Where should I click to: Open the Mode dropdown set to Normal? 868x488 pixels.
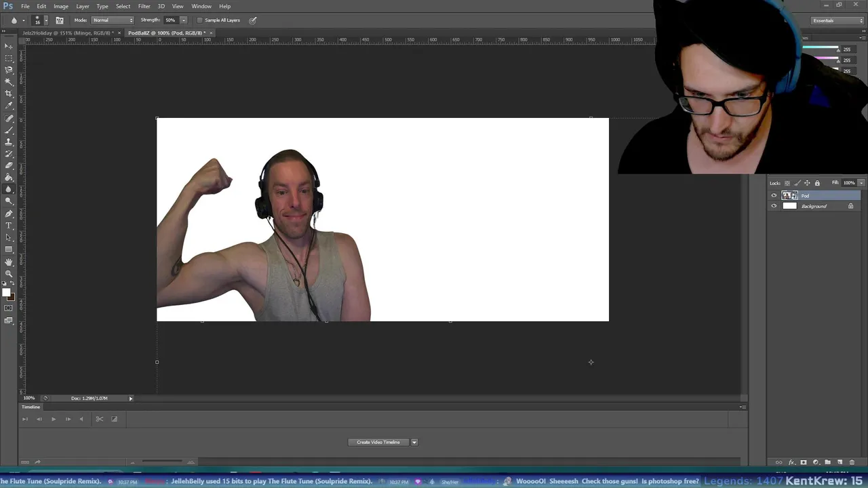pyautogui.click(x=113, y=20)
